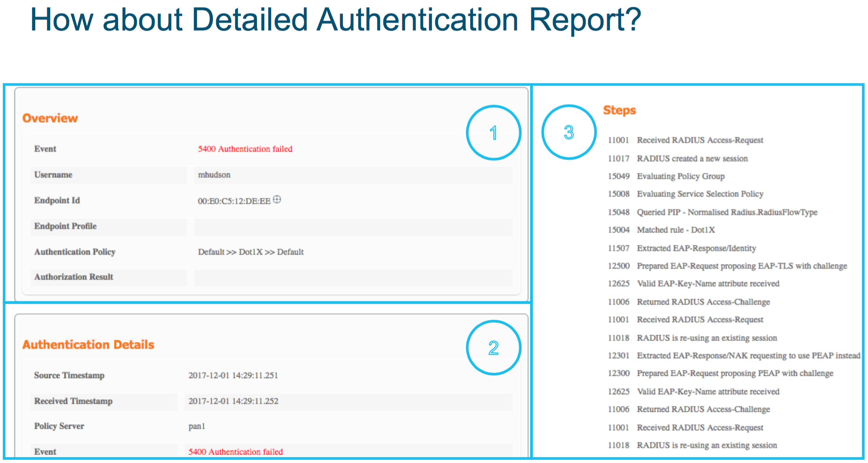Screen dimensions: 868x463
Task: Click the Steps panel heading
Action: click(619, 110)
